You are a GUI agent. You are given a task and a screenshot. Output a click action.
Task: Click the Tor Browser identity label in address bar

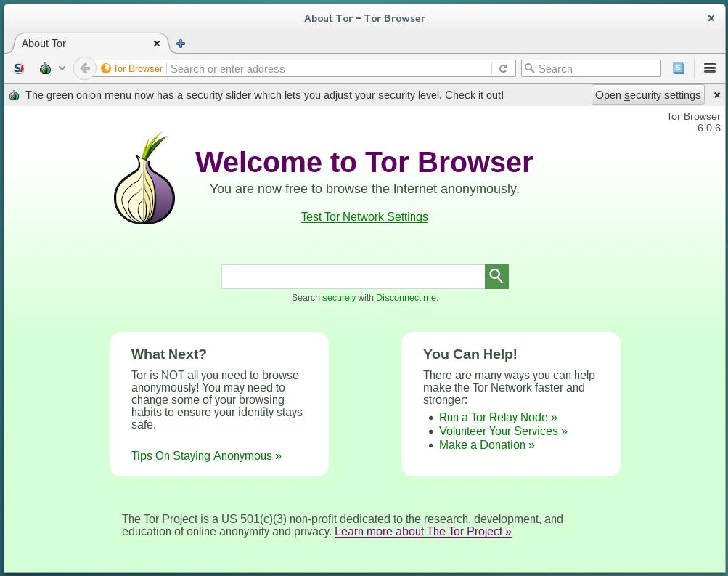click(132, 69)
